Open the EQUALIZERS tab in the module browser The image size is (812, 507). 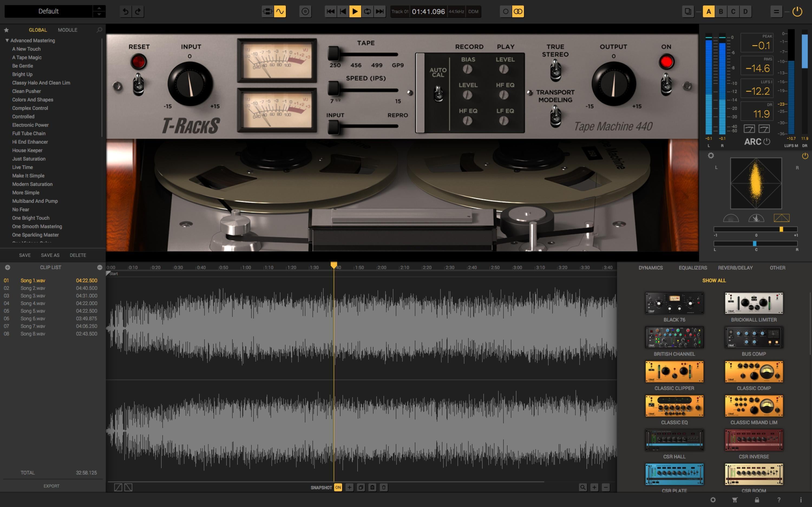693,268
